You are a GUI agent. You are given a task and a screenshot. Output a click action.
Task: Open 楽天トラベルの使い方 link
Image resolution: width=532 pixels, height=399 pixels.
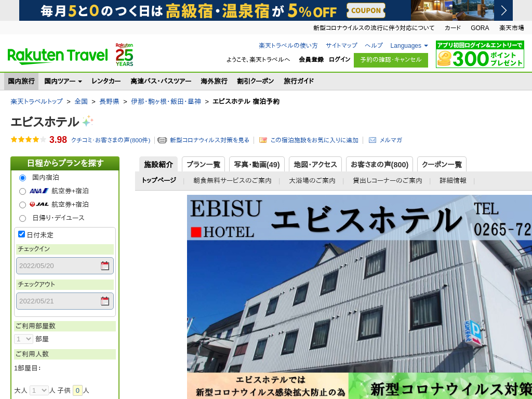(x=288, y=46)
